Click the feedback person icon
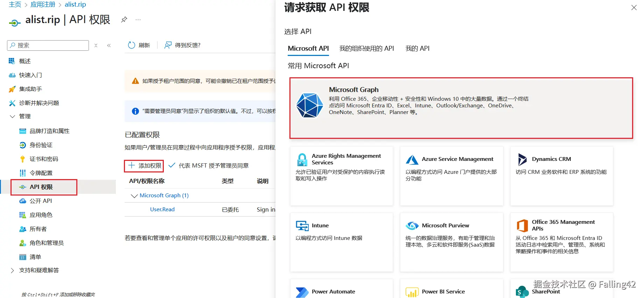644x298 pixels. [168, 45]
